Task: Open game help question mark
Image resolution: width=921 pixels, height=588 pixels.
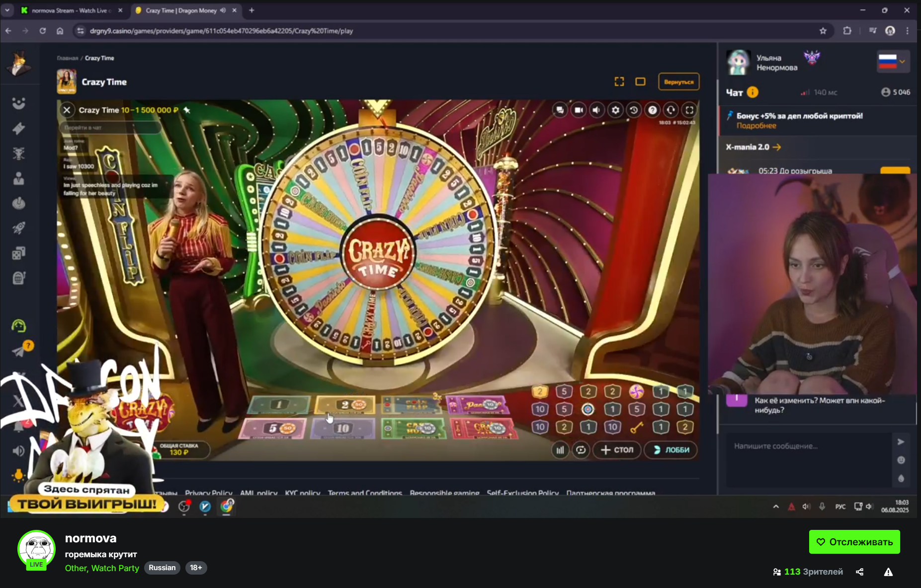Action: pyautogui.click(x=653, y=110)
